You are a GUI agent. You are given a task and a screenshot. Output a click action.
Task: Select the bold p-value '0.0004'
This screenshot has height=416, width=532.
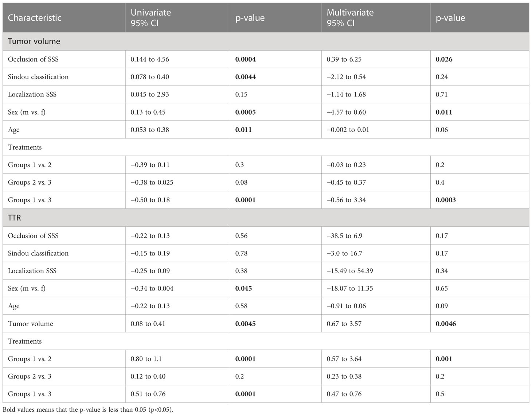point(246,59)
